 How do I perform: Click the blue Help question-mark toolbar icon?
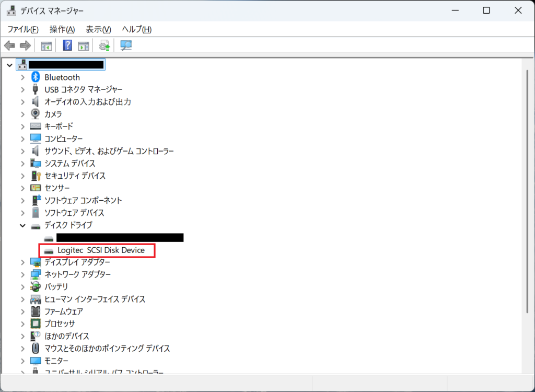tap(67, 46)
